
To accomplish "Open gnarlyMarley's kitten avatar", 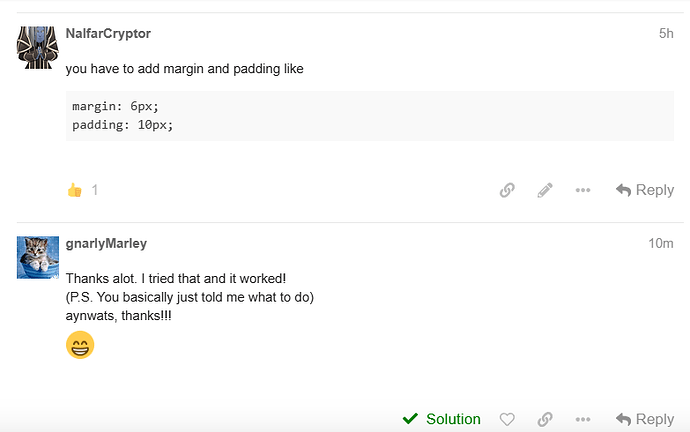I will (37, 257).
